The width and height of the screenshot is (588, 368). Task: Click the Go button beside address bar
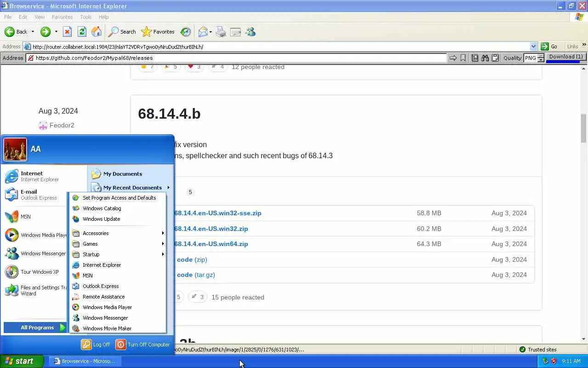(550, 46)
